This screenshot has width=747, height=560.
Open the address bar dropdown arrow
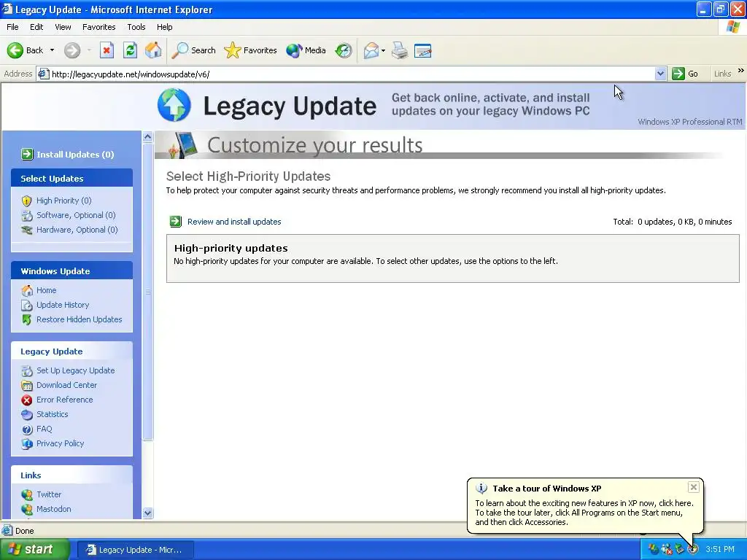tap(660, 74)
